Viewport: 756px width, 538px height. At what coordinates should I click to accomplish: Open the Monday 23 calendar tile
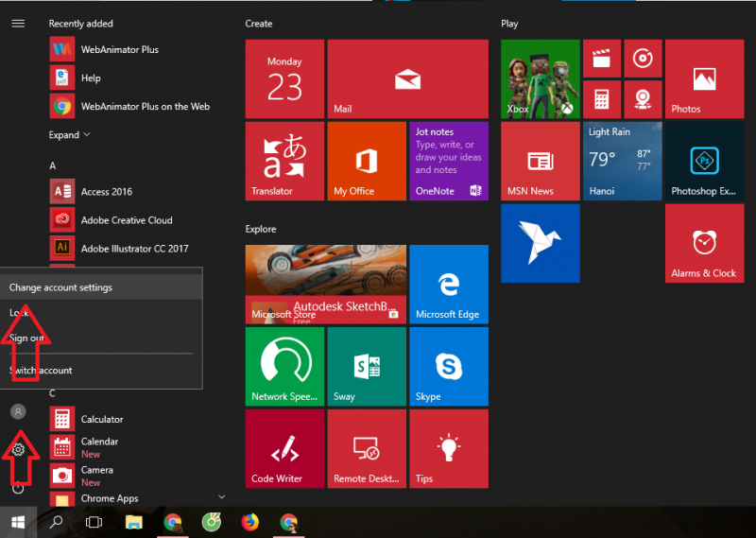click(284, 78)
